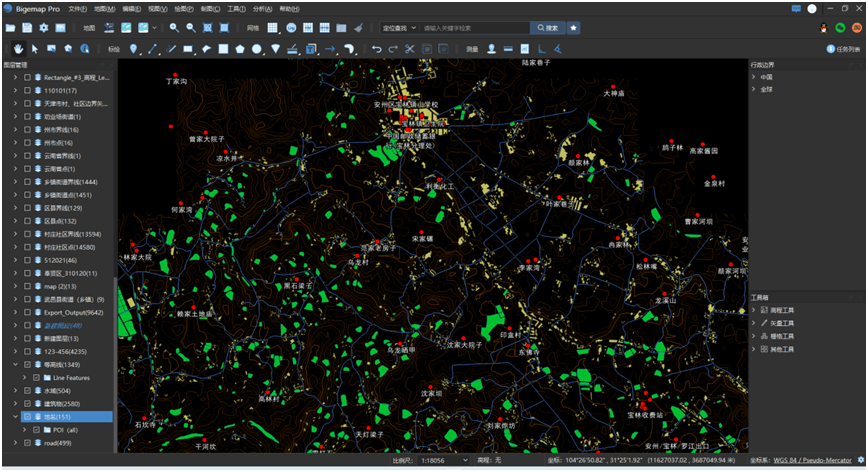Open the QQ penguin icon
868x472 pixels.
click(x=824, y=28)
